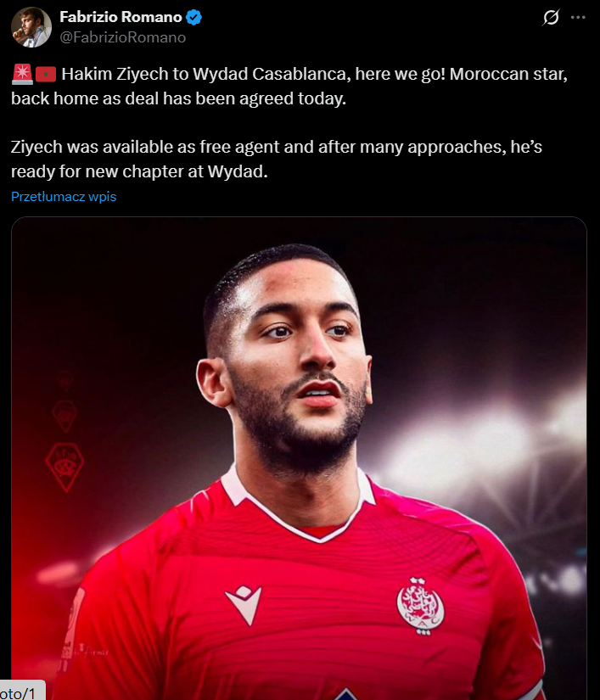The height and width of the screenshot is (700, 600).
Task: Open the attached Hakim Ziyech photo
Action: pos(299,458)
